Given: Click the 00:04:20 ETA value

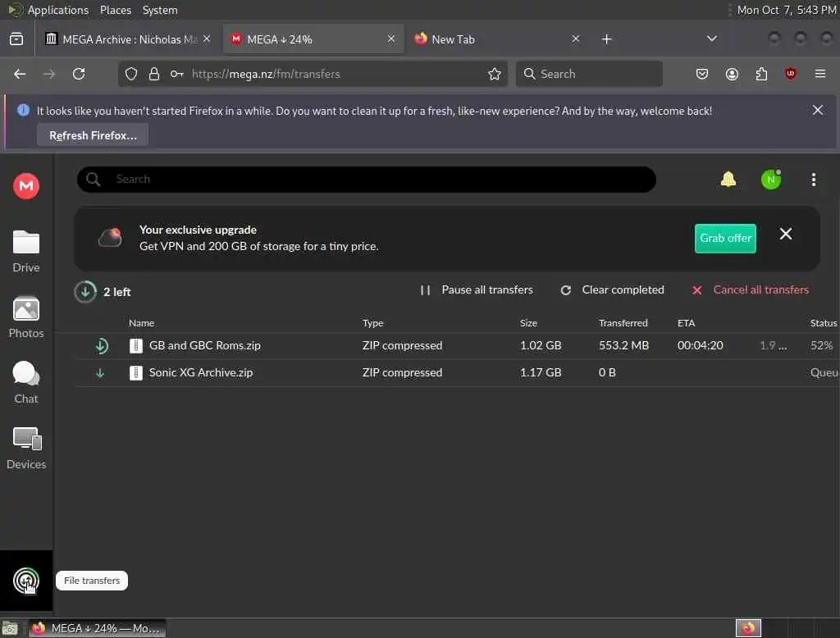Looking at the screenshot, I should pyautogui.click(x=700, y=345).
